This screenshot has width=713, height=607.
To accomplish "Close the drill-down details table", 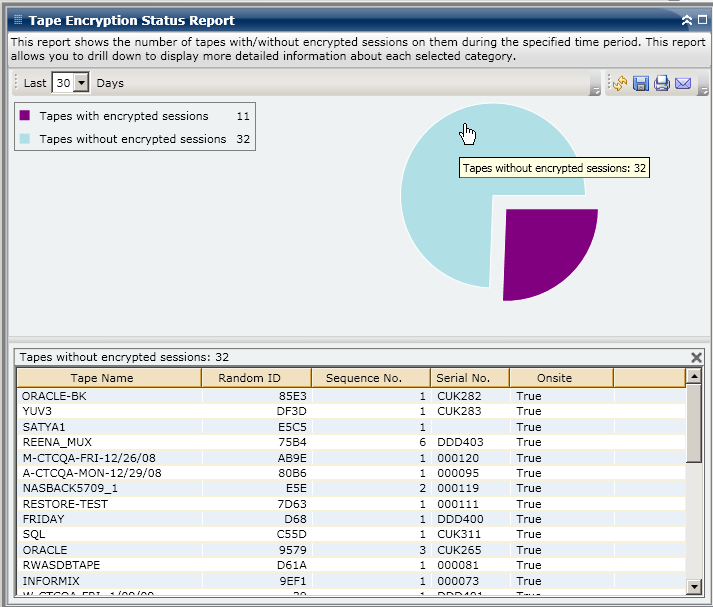I will tap(697, 357).
